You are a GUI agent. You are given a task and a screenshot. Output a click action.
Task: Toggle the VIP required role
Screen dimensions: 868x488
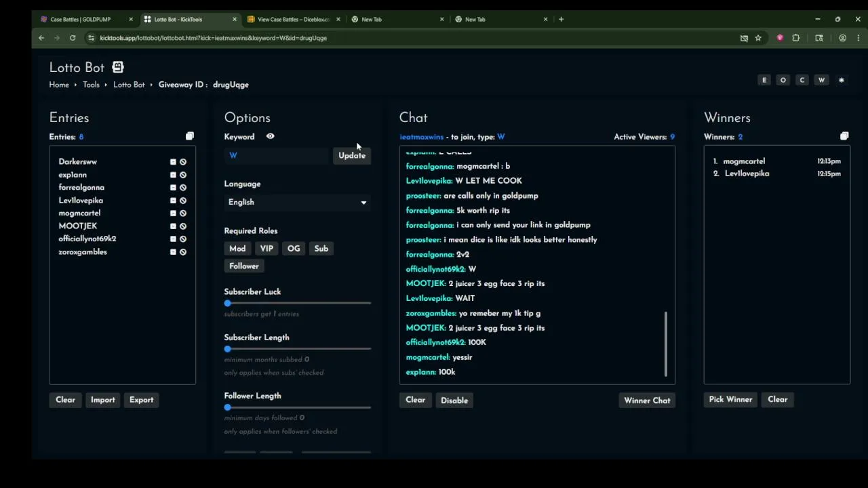[x=267, y=249]
